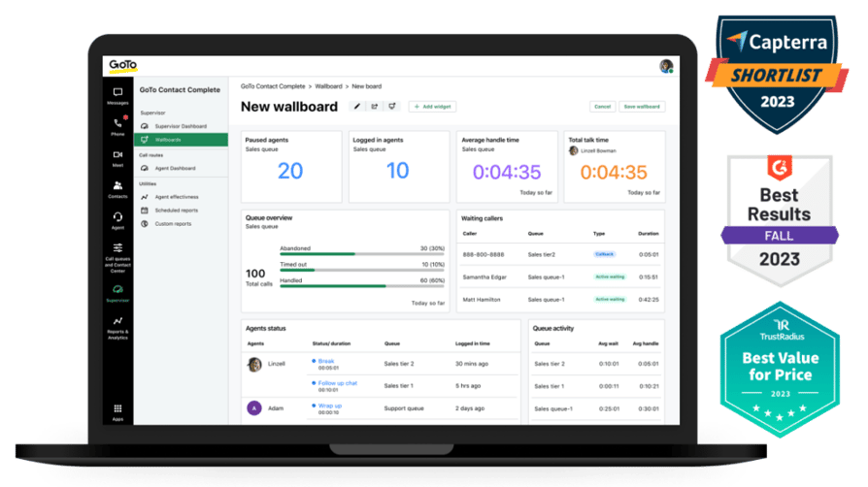
Task: Click GoTo Contact Complete breadcrumb link
Action: pyautogui.click(x=273, y=86)
